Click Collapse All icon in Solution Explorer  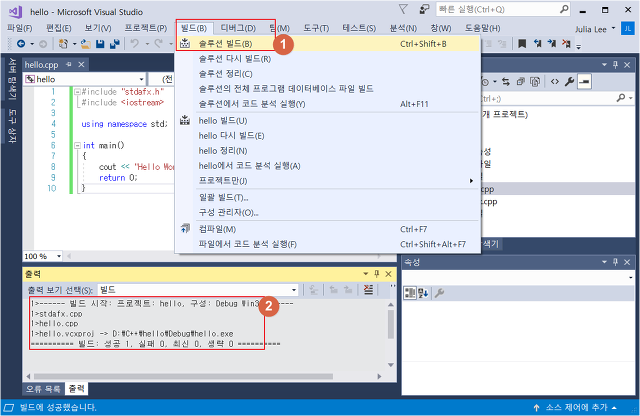520,82
